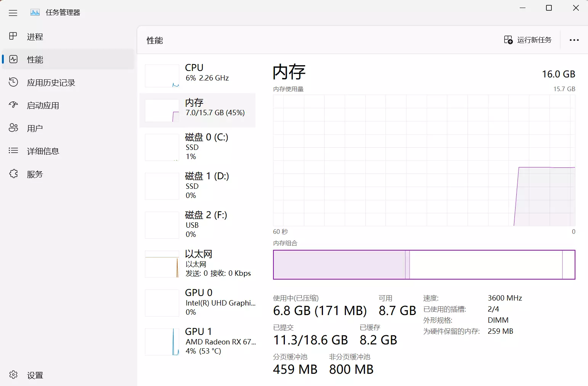This screenshot has width=588, height=386.
Task: Select 磁盘 1 (D:) SSD panel
Action: [x=198, y=186]
